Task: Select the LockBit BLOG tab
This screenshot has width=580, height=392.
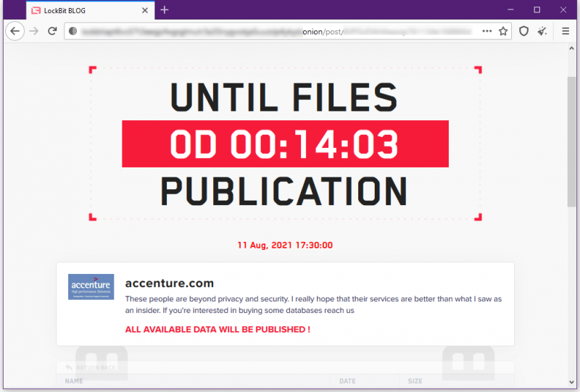Action: click(90, 10)
